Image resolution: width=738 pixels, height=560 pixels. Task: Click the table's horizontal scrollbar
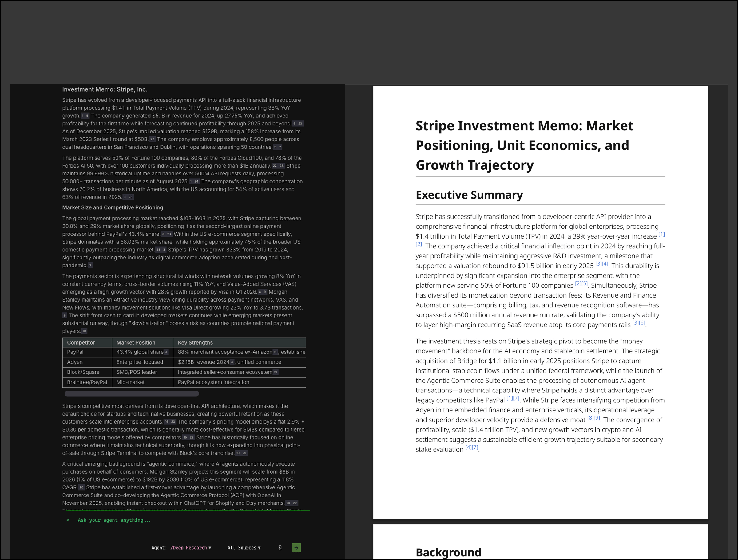click(131, 394)
